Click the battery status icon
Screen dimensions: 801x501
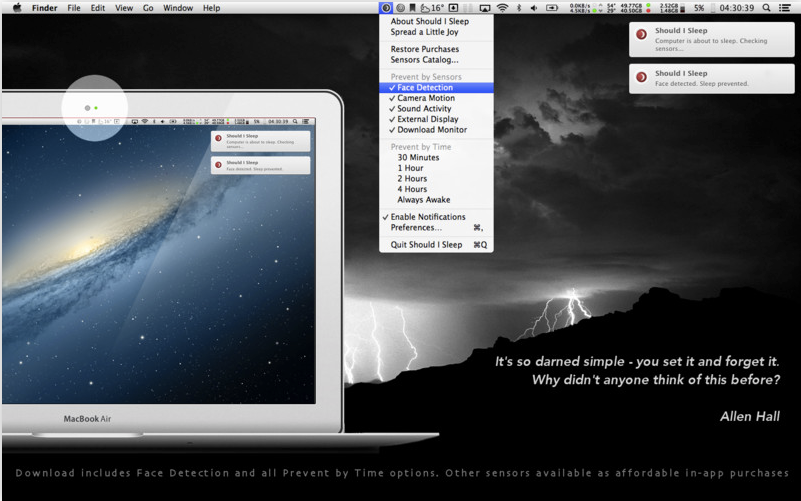click(552, 8)
